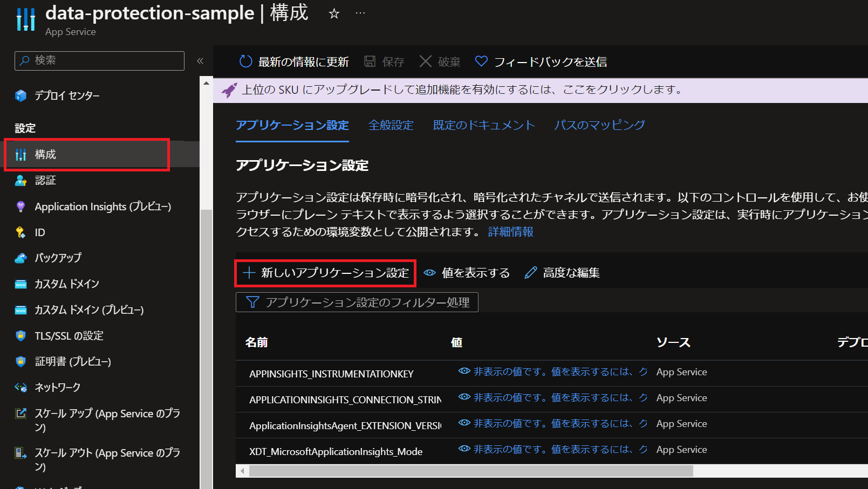Open スケール アウト (App Service のプラン)
868x489 pixels.
click(107, 459)
